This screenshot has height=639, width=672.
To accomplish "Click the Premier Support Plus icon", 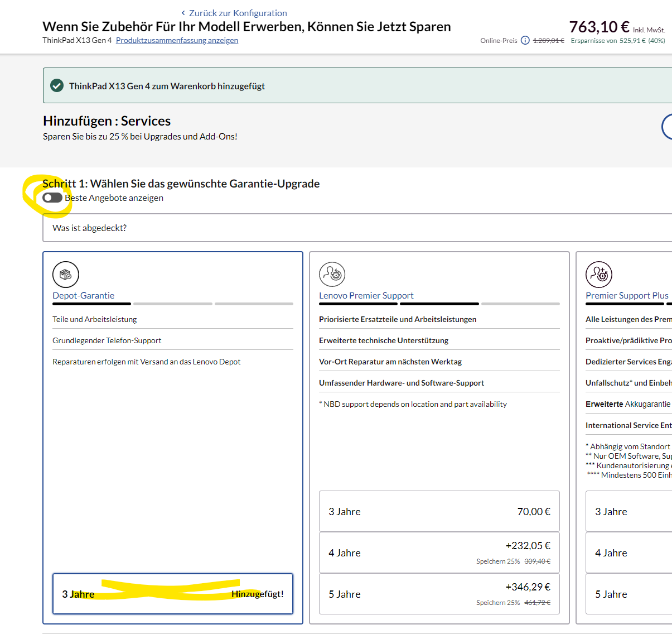I will pyautogui.click(x=599, y=275).
